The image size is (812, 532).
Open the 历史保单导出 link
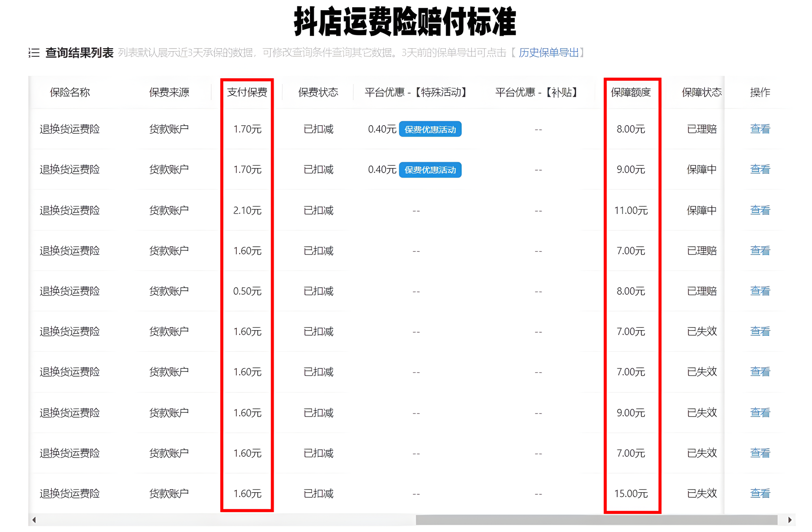549,52
